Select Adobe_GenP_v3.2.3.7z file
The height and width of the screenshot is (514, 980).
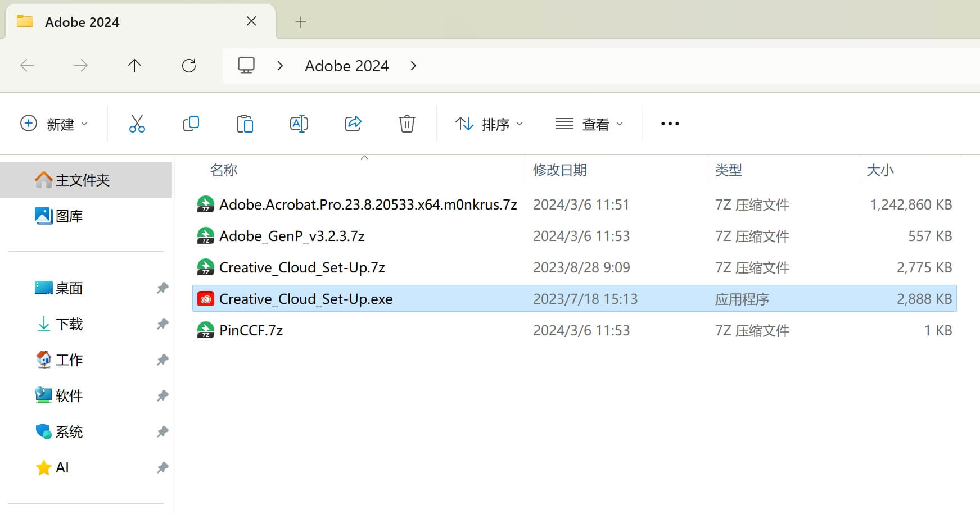pos(575,236)
